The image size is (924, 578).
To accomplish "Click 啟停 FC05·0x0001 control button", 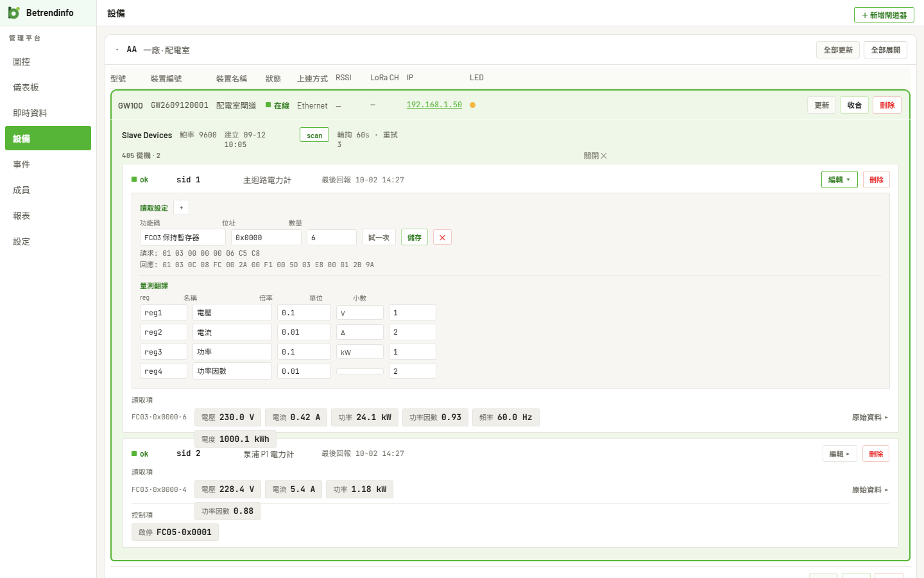I will tap(175, 532).
